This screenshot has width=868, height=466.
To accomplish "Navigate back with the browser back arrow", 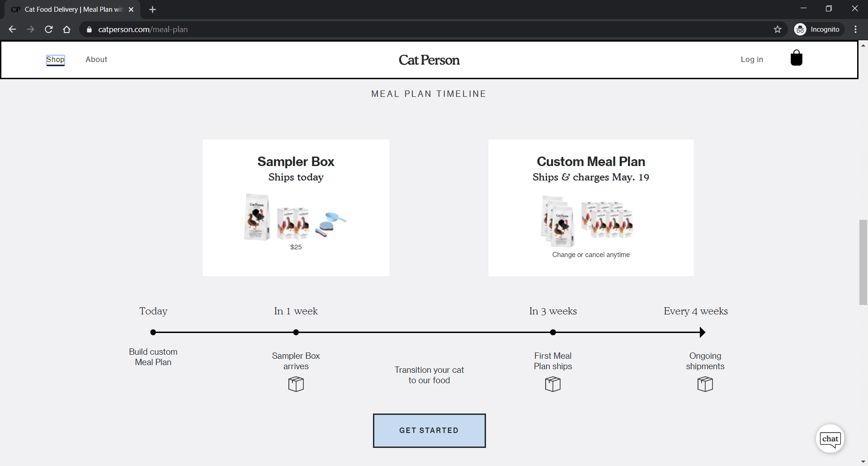I will [12, 29].
